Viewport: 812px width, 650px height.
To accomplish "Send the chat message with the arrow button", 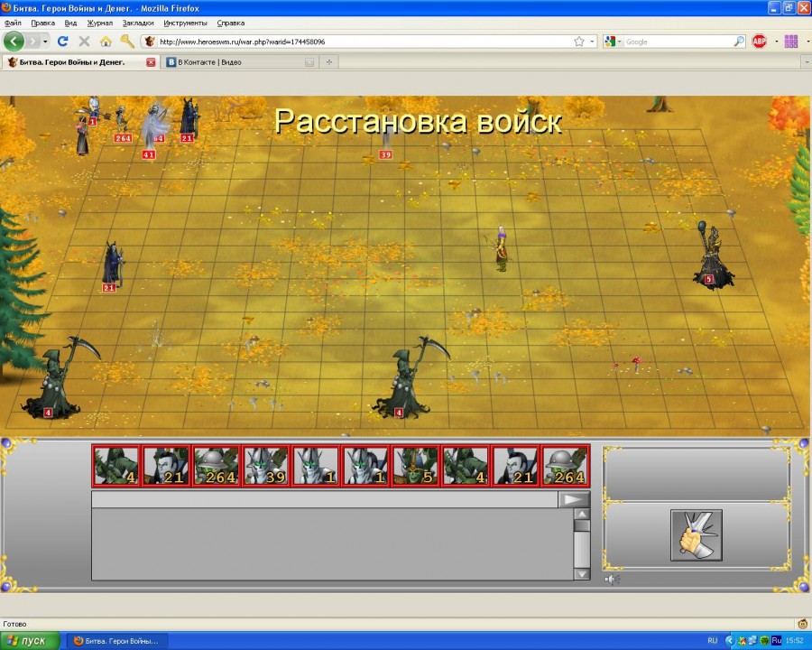I will point(574,499).
